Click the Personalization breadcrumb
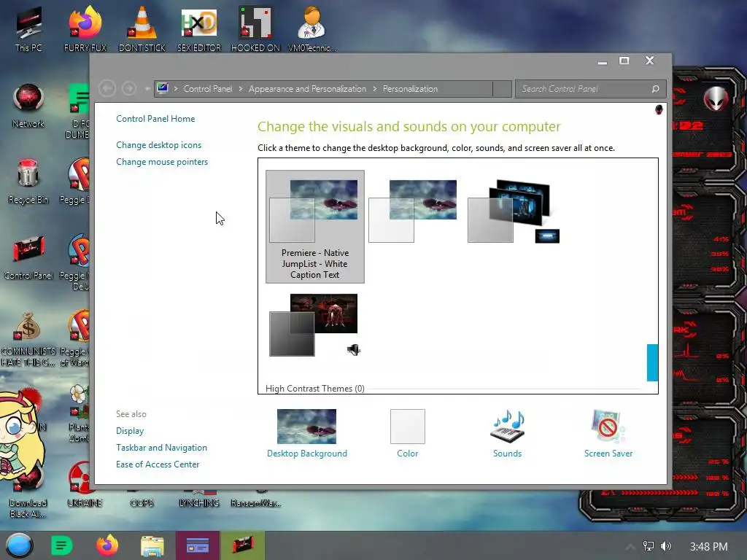 coord(410,88)
